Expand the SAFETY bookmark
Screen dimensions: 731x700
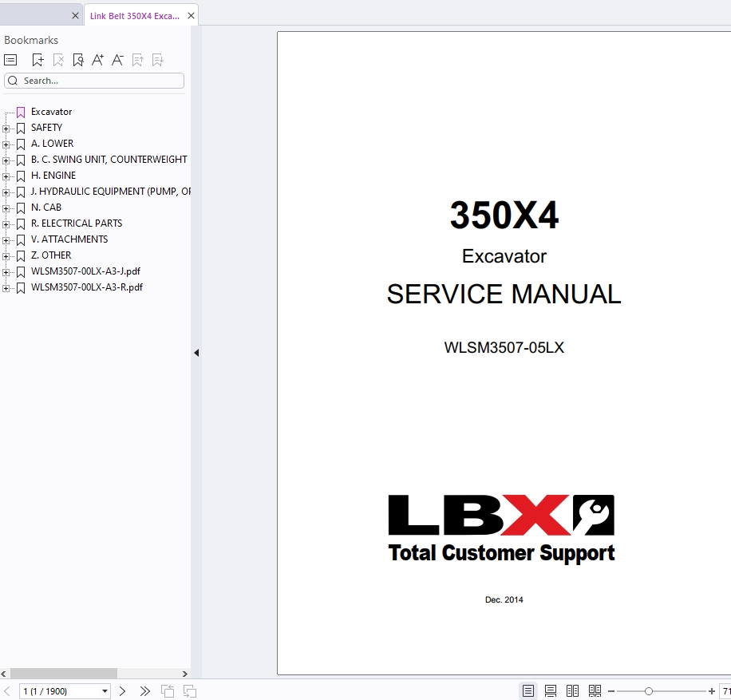coord(6,129)
